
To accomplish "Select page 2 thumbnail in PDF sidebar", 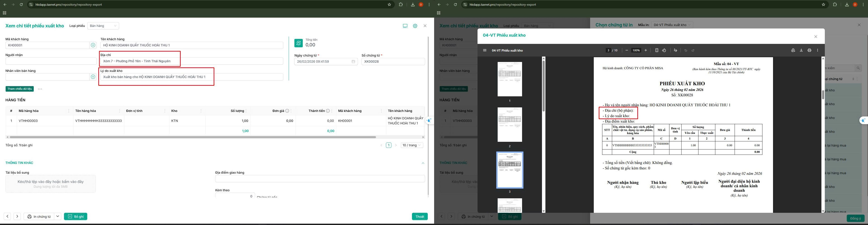I will [x=510, y=125].
